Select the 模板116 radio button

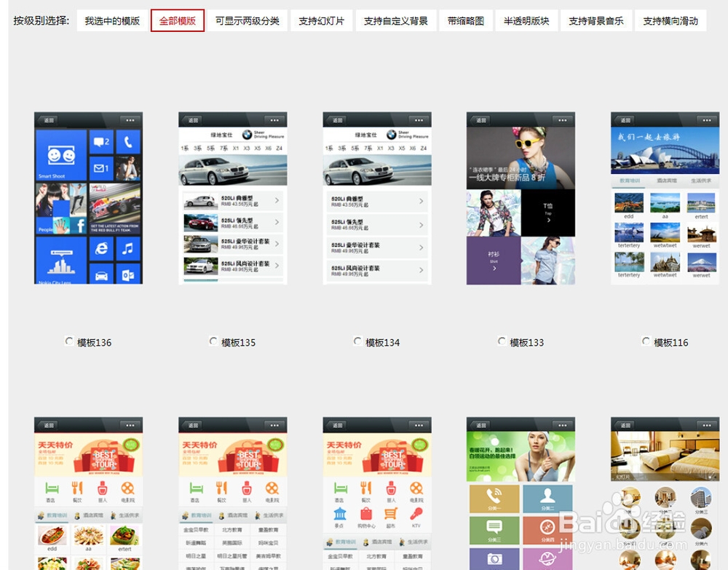pyautogui.click(x=646, y=341)
